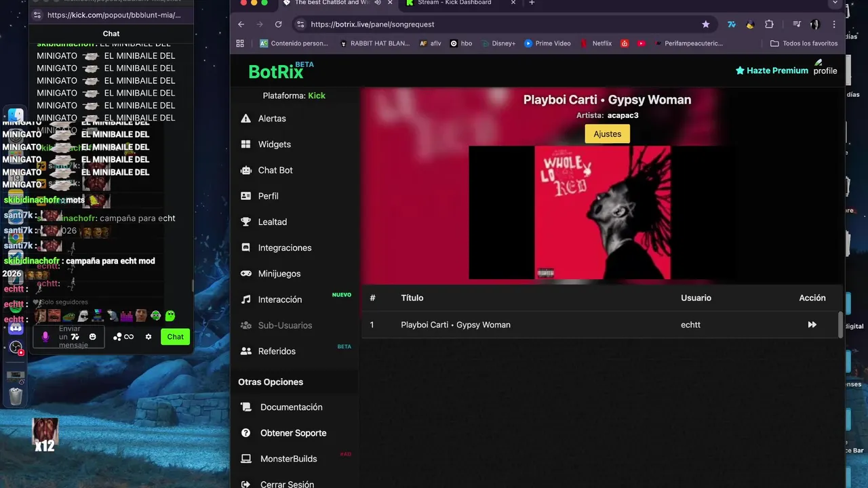This screenshot has height=488, width=868.
Task: Reload the BotRix page
Action: click(x=278, y=24)
